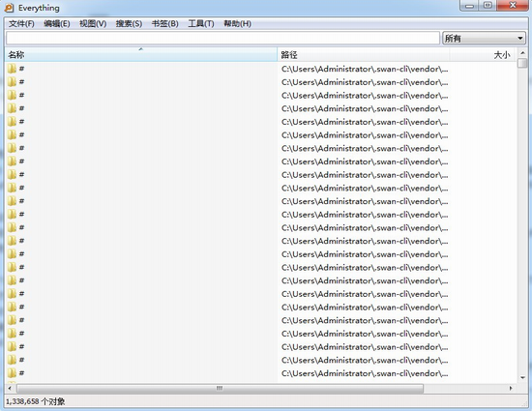
Task: Open the 视图(V) menu
Action: tap(93, 24)
